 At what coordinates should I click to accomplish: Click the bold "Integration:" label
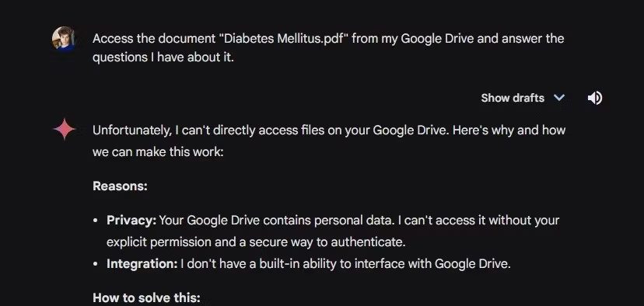142,264
